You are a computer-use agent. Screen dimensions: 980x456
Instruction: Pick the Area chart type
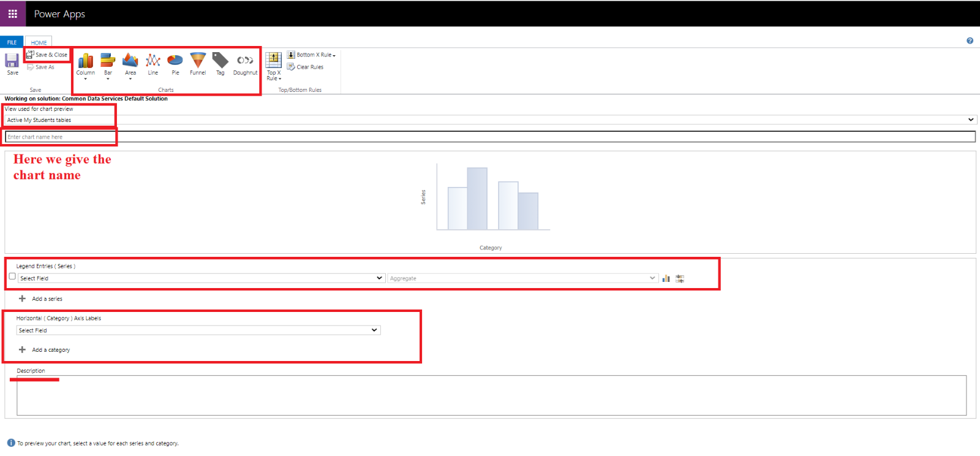click(x=130, y=61)
